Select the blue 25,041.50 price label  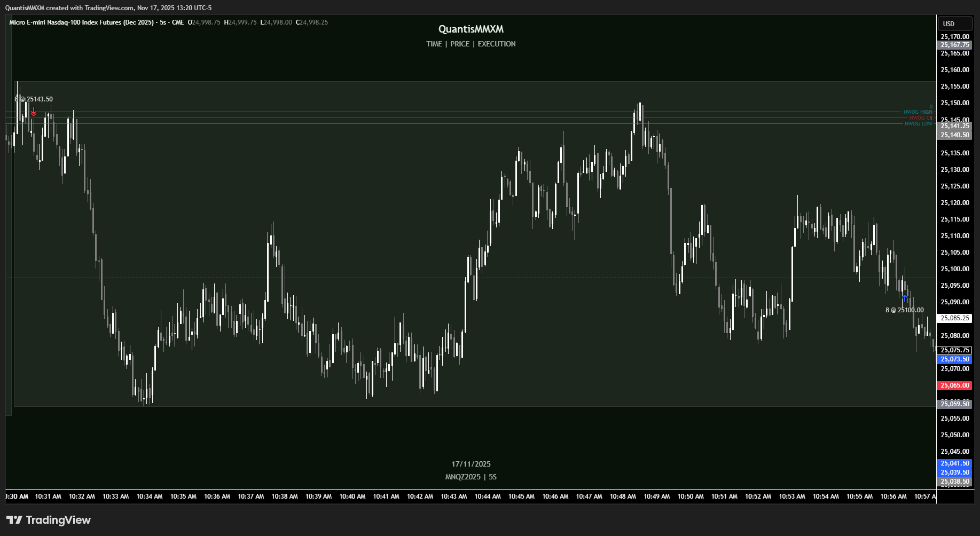click(x=954, y=463)
